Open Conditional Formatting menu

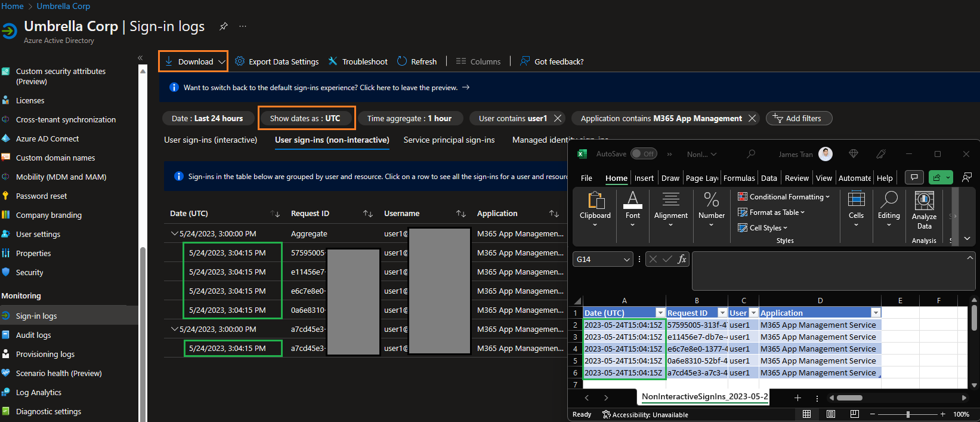click(784, 196)
